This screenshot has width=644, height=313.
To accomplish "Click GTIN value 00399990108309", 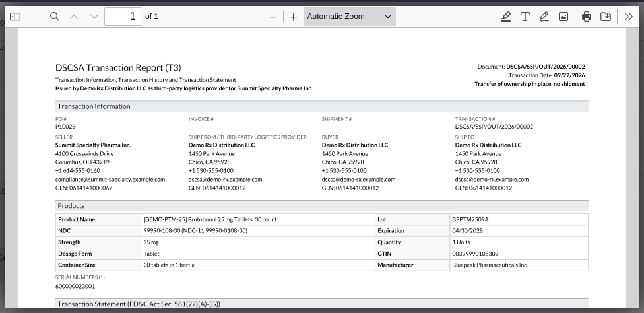I will (x=475, y=254).
